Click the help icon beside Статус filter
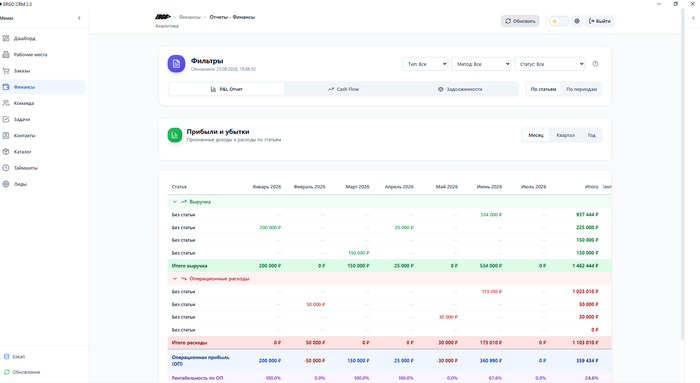This screenshot has width=700, height=383. (595, 64)
